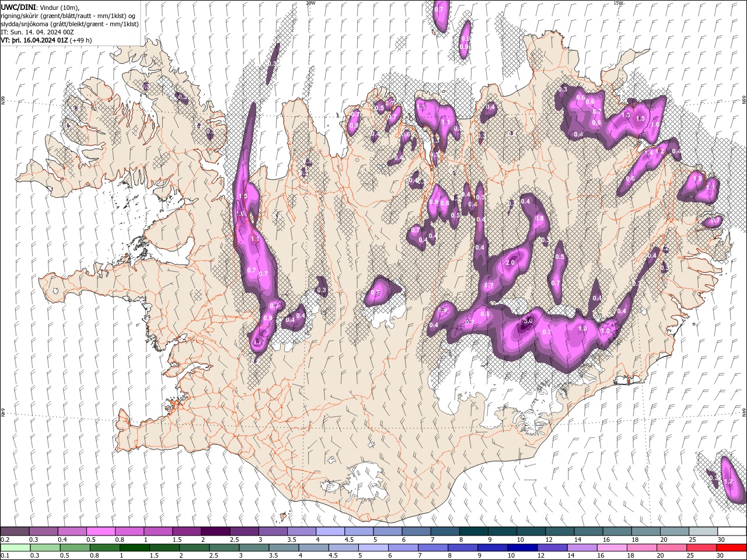The height and width of the screenshot is (560, 747).
Task: Click the 'rigning/skúrir' legend description line
Action: [67, 16]
